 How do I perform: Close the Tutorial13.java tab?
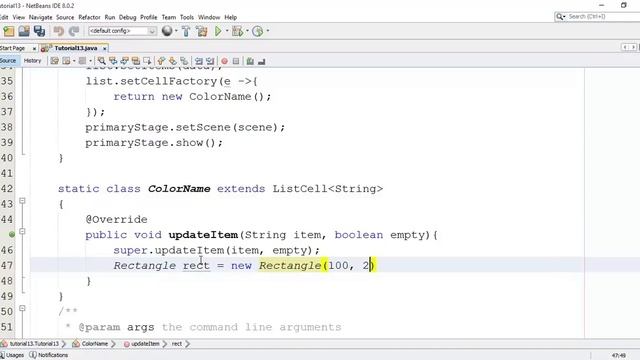point(104,49)
